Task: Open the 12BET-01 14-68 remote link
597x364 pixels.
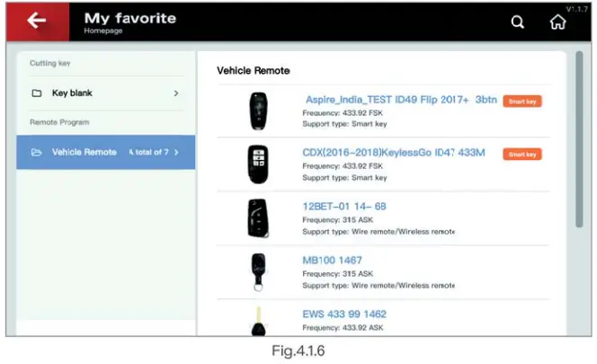Action: tap(344, 206)
